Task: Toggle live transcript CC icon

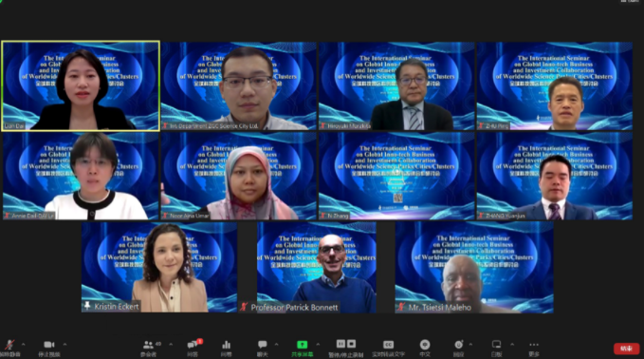Action: pos(388,345)
